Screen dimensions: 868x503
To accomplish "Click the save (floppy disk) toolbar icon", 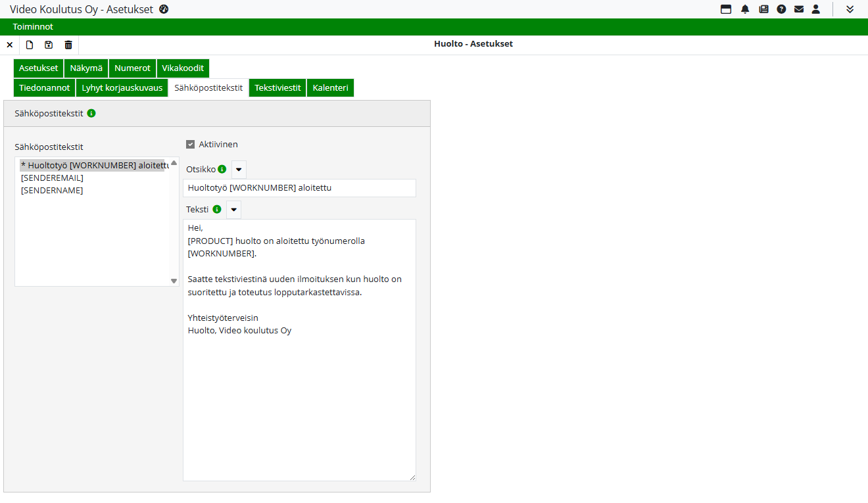I will [x=49, y=45].
